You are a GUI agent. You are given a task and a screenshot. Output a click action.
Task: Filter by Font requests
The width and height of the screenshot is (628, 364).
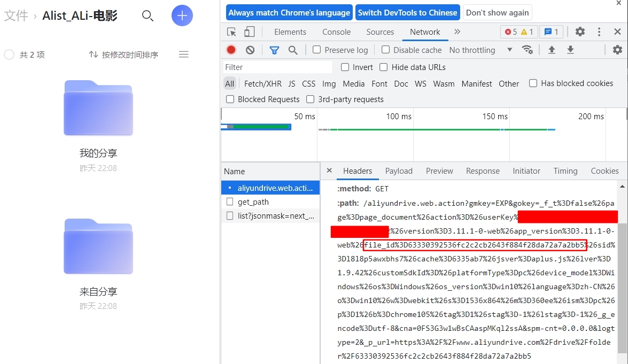(379, 84)
